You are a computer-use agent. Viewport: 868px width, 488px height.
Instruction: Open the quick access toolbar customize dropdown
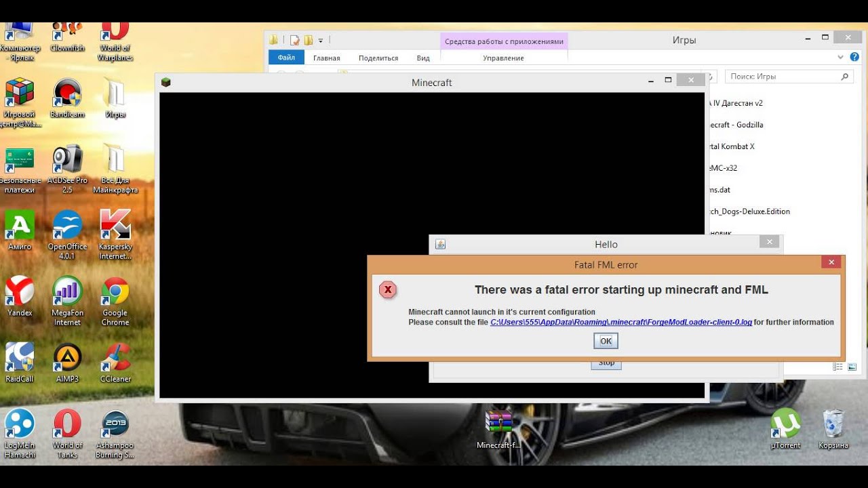coord(321,40)
